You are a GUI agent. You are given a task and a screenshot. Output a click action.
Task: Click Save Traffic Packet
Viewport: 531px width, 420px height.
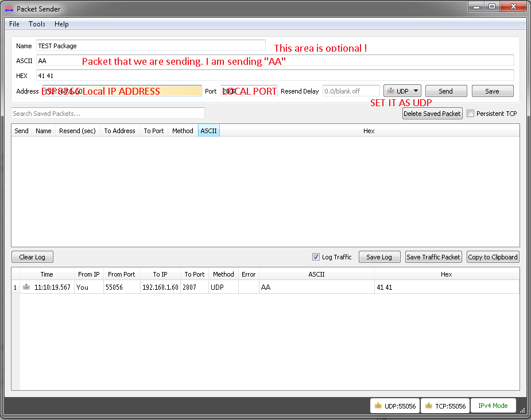point(433,256)
